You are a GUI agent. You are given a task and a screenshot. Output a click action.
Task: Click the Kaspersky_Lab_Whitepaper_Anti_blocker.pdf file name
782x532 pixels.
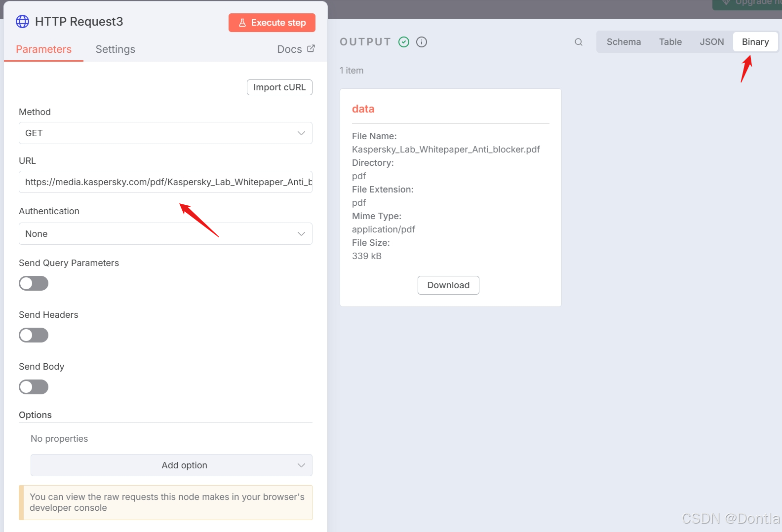446,150
